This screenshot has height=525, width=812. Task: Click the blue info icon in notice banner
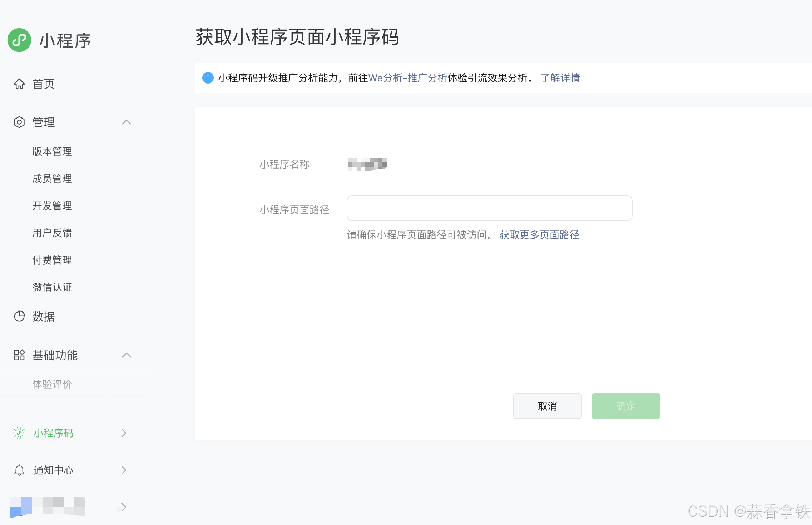pyautogui.click(x=208, y=78)
